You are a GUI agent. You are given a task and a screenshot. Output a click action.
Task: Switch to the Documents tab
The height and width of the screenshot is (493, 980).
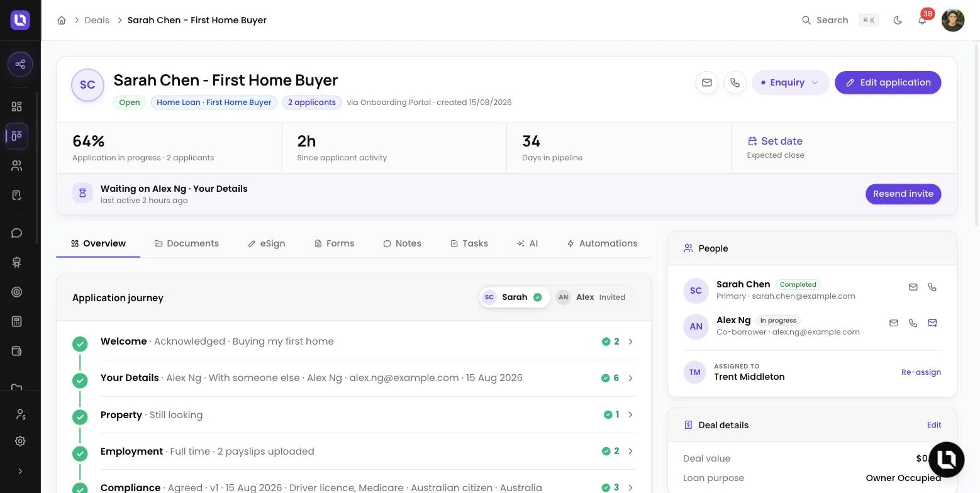[187, 243]
